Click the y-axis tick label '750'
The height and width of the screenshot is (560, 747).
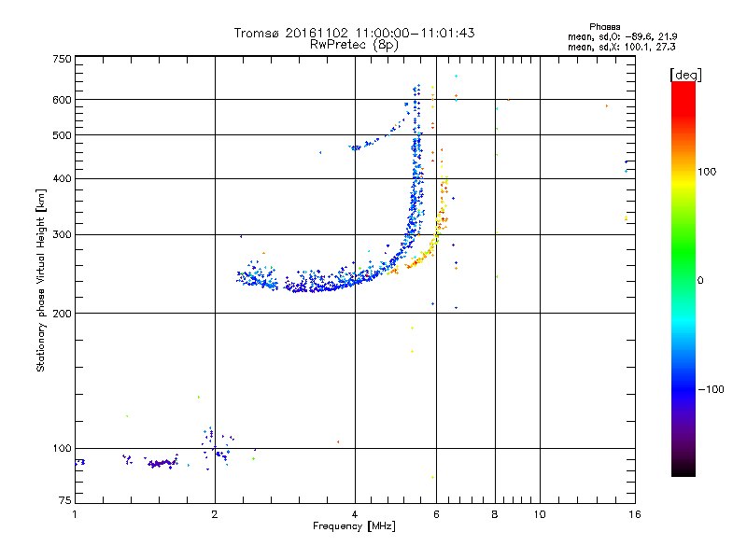click(62, 59)
